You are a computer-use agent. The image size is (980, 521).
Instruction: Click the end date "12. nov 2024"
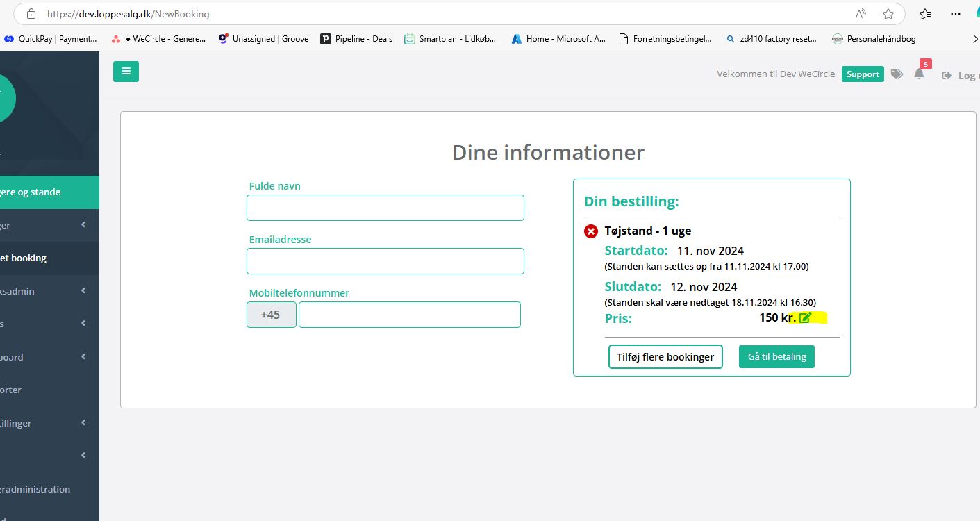704,287
